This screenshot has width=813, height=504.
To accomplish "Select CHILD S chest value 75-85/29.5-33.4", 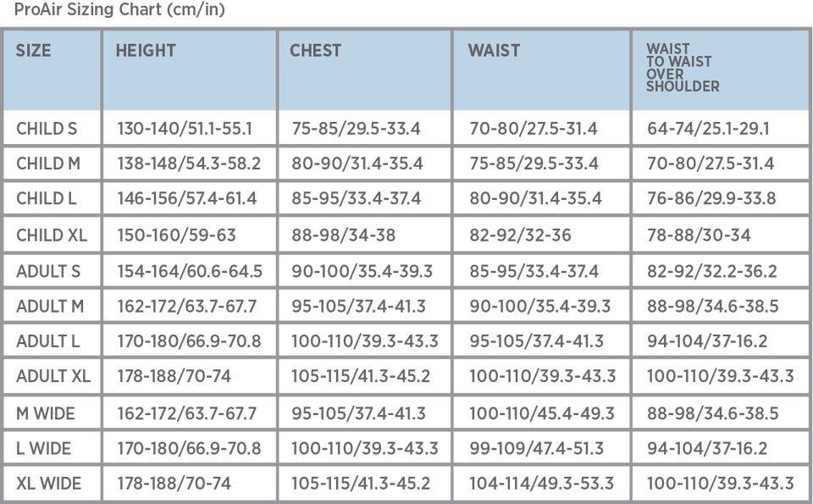I will 356,129.
